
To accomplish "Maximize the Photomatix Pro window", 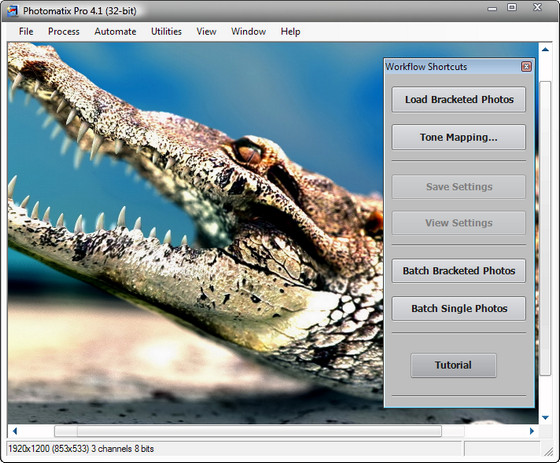I will (x=512, y=7).
